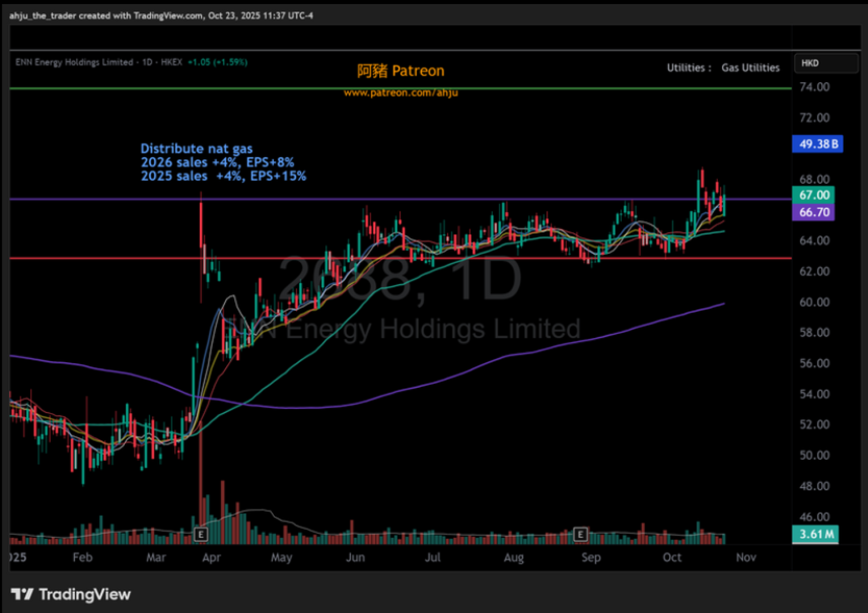The height and width of the screenshot is (613, 868).
Task: Click the April earnings 'E' marker
Action: 201,534
